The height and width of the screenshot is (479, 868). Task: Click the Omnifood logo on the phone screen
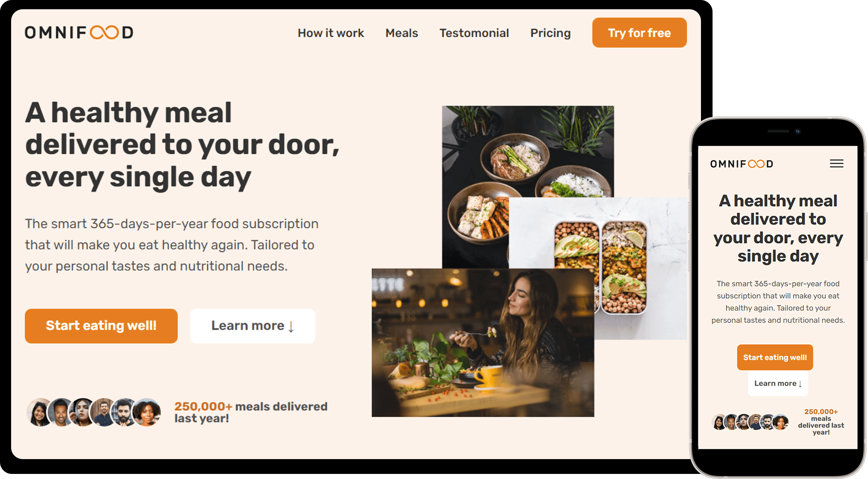pos(742,164)
